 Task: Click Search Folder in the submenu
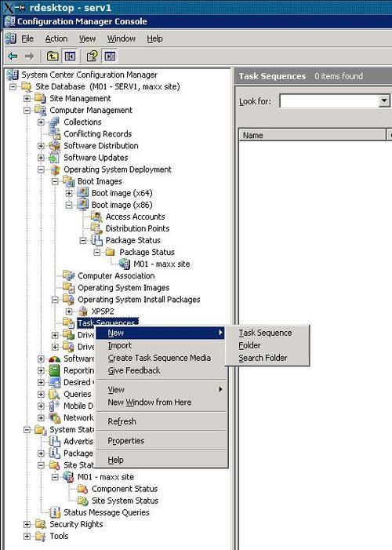263,358
